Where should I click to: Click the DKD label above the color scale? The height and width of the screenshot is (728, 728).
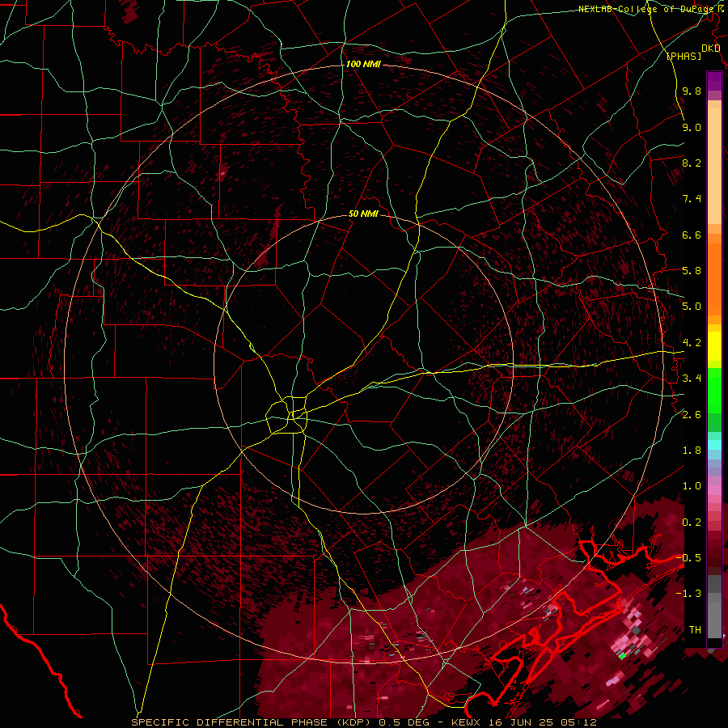click(711, 49)
